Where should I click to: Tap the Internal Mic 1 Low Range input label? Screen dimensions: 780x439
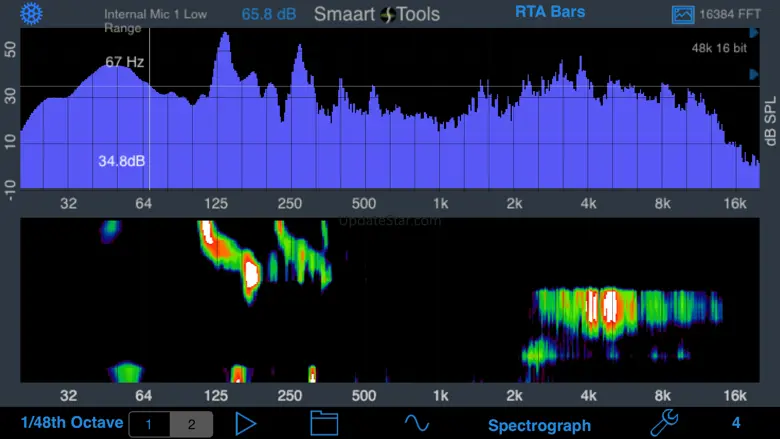(155, 21)
